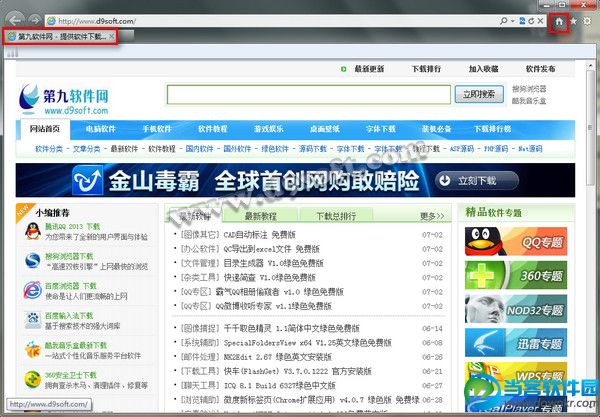Click the Baidu input method paw icon
The height and width of the screenshot is (417, 600).
pyautogui.click(x=33, y=320)
